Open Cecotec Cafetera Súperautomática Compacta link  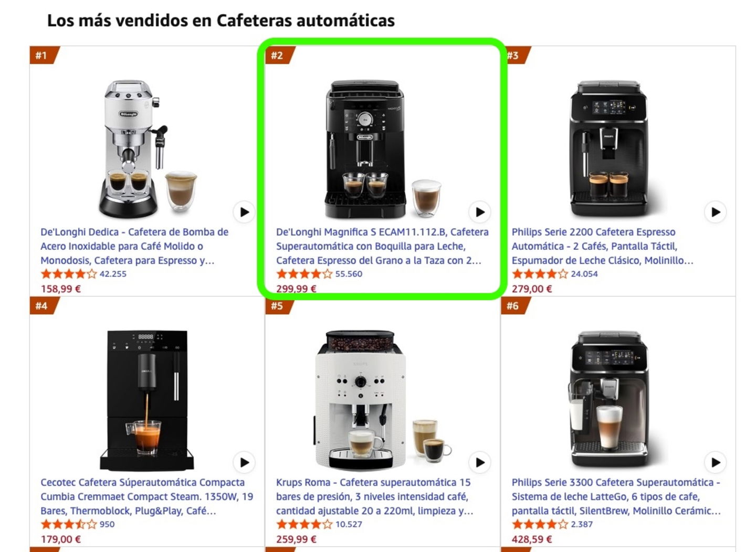coord(147,496)
